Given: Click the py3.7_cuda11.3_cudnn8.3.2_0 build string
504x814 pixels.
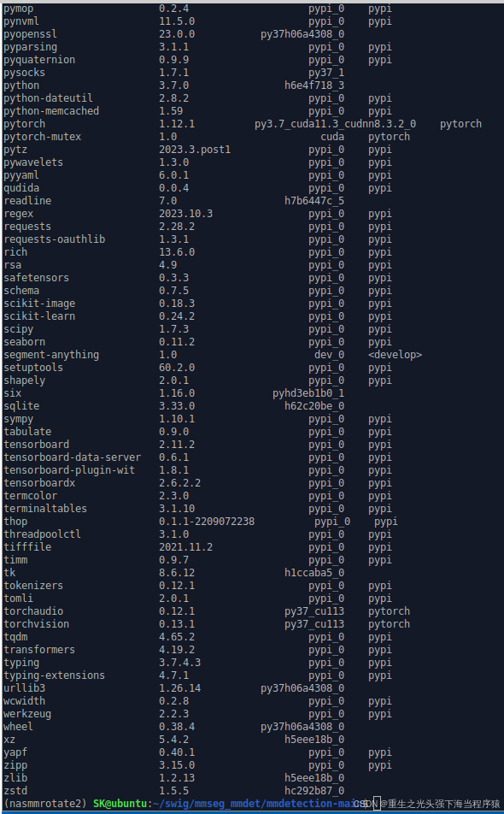Looking at the screenshot, I should tap(336, 124).
